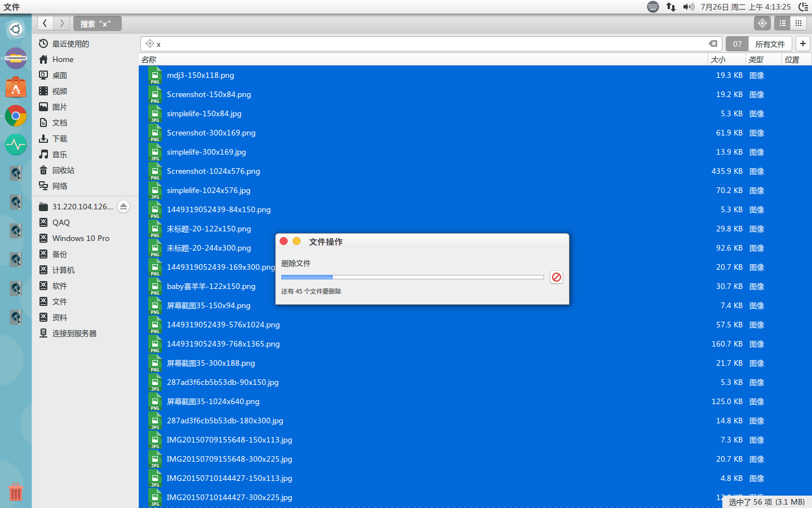Open the session power menu
812x508 pixels.
coord(804,7)
